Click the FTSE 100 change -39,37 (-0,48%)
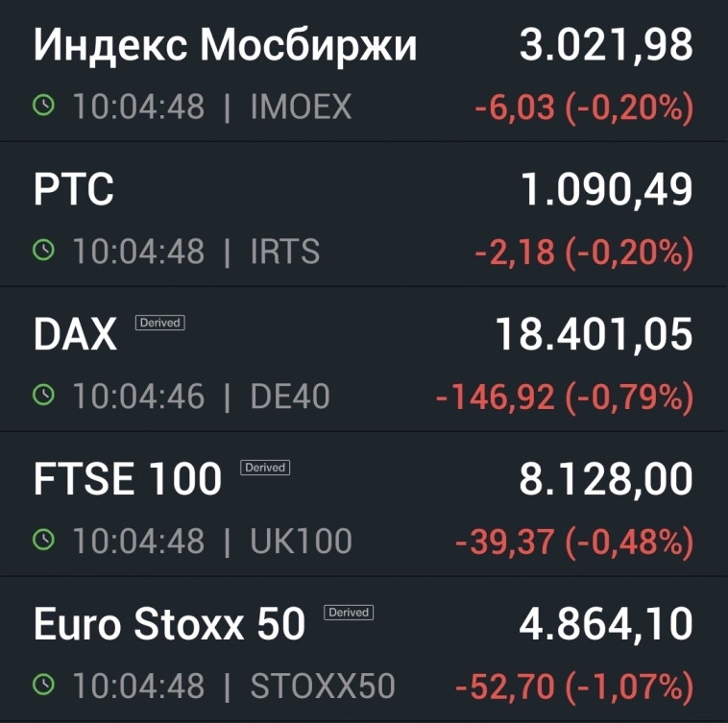 coord(573,542)
